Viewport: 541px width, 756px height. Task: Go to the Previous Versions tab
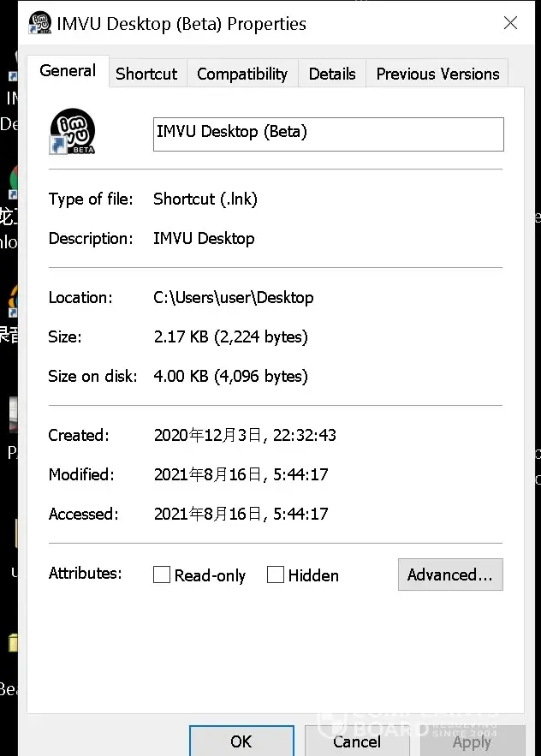click(437, 74)
